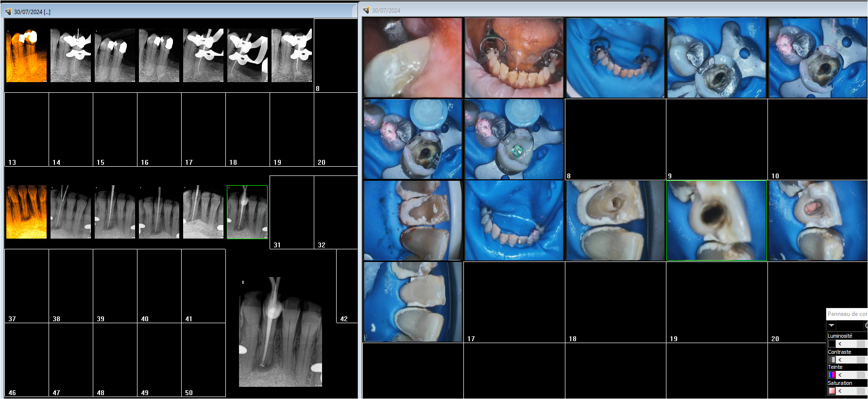Click the blue-red Teinte swatch

click(x=832, y=375)
